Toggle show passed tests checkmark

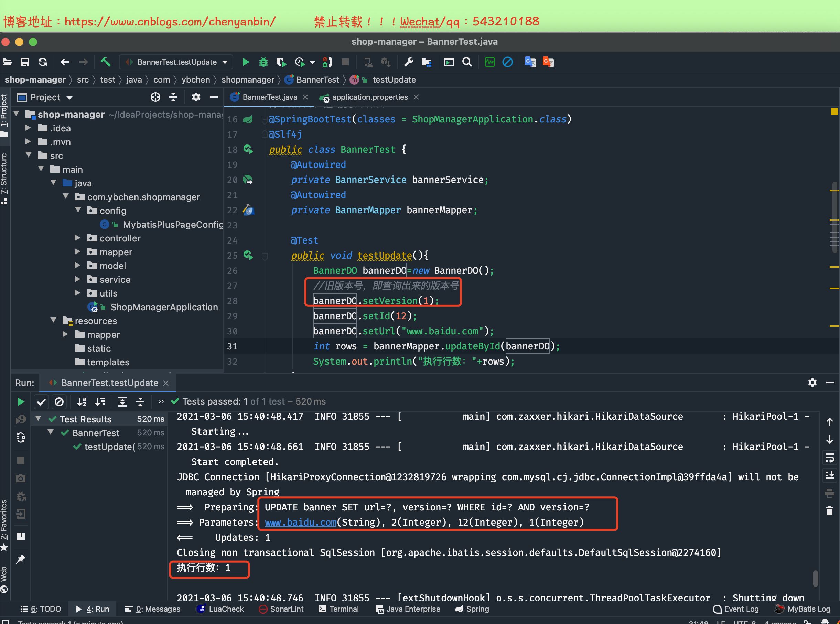(41, 402)
